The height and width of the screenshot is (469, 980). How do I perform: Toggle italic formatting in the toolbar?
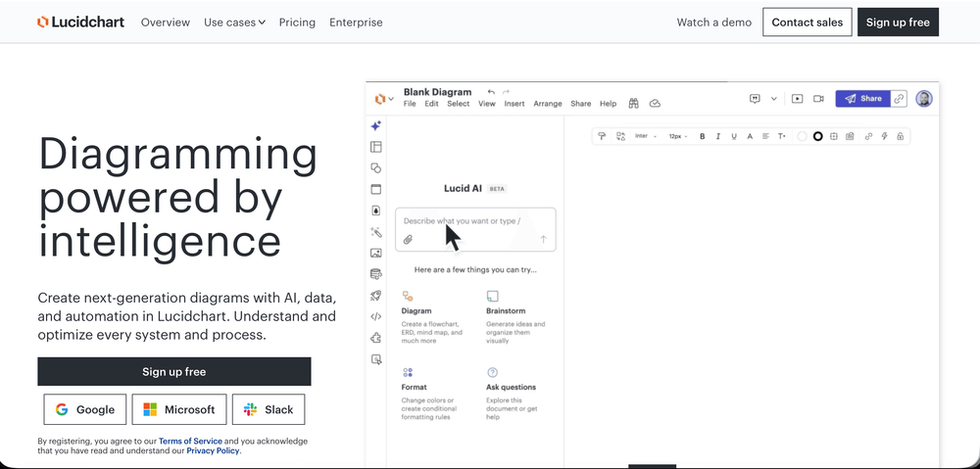[718, 136]
